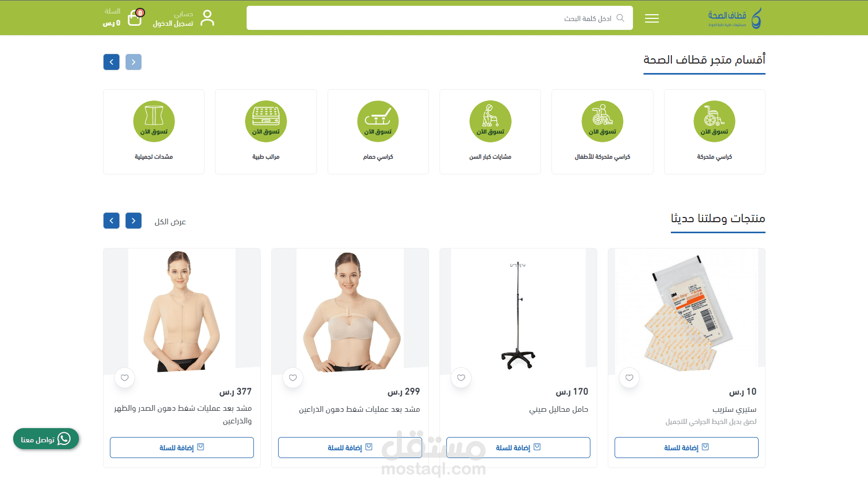Add the 377 SAR garment to cart
Screen dimensions: 868x488
(x=182, y=448)
